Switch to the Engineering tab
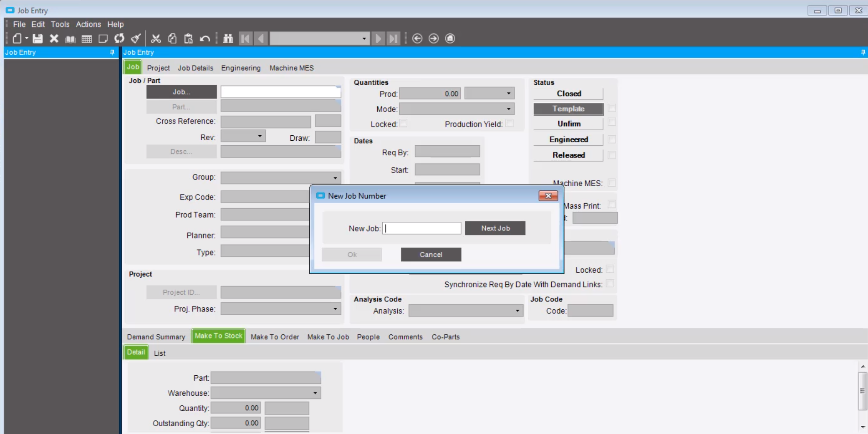The height and width of the screenshot is (434, 868). pyautogui.click(x=241, y=68)
